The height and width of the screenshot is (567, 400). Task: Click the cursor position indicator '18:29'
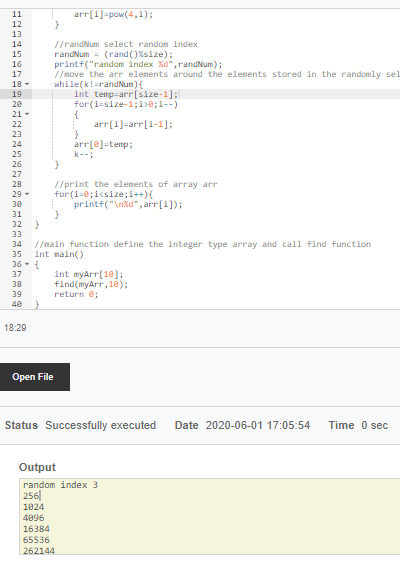click(15, 328)
